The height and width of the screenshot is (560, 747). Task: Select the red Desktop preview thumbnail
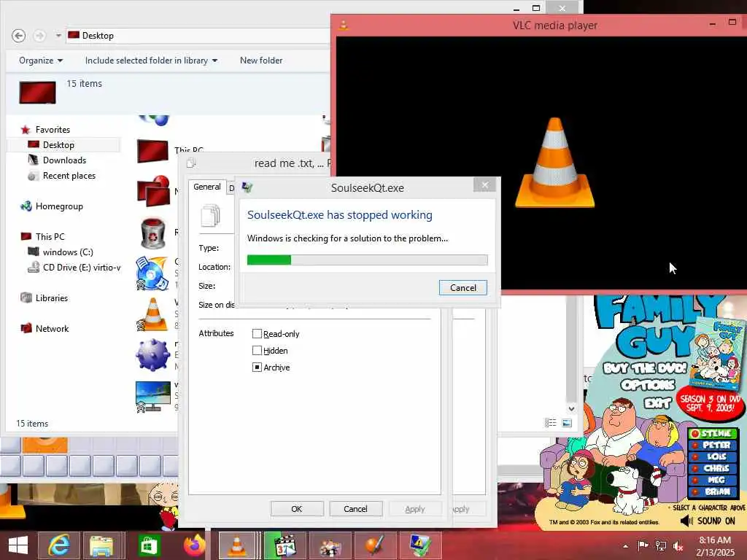[x=37, y=93]
